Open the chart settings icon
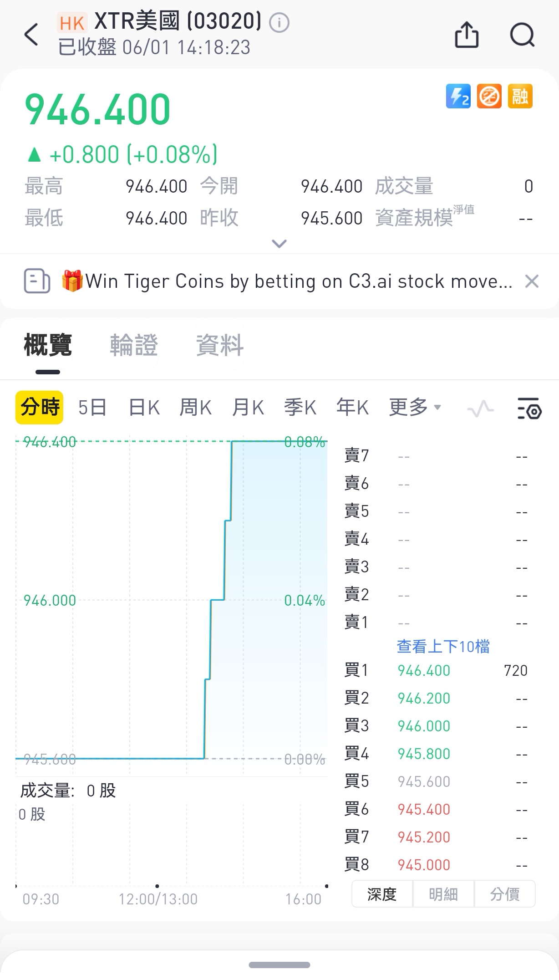The height and width of the screenshot is (980, 559). point(529,408)
